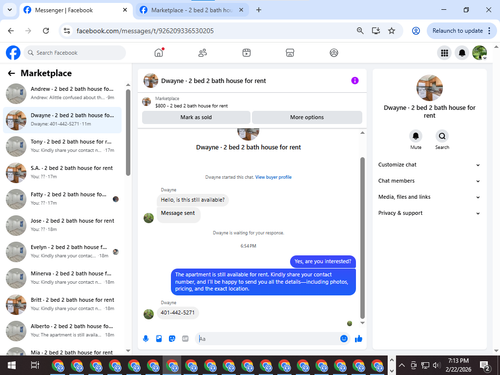The height and width of the screenshot is (375, 500).
Task: Open the emoji picker in message box
Action: tap(344, 339)
